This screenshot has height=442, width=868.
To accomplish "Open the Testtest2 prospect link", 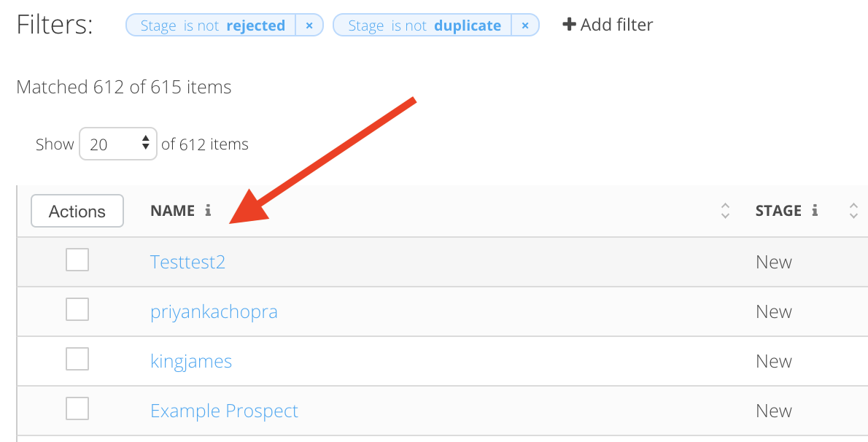I will click(x=187, y=262).
